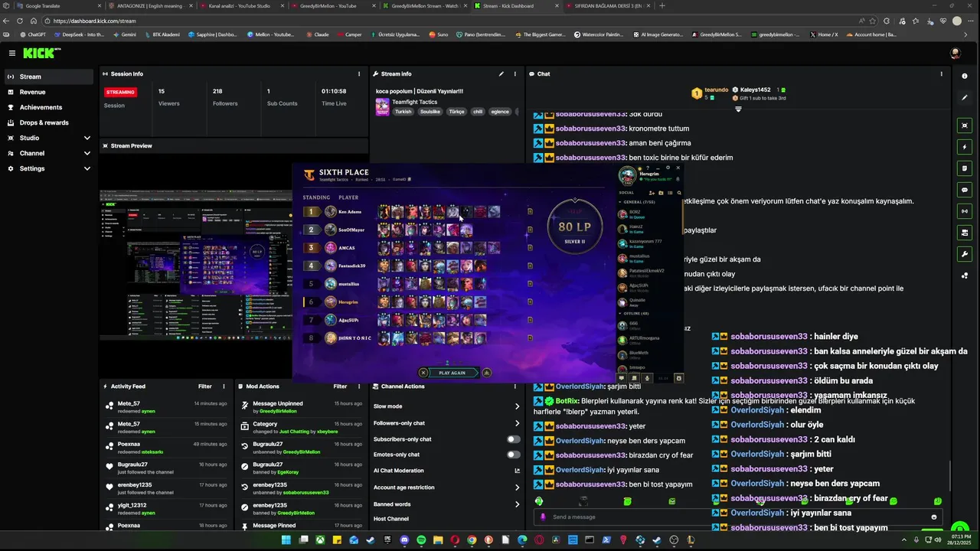This screenshot has width=980, height=551.
Task: Open AI Chat Moderation external link icon
Action: pyautogui.click(x=517, y=471)
